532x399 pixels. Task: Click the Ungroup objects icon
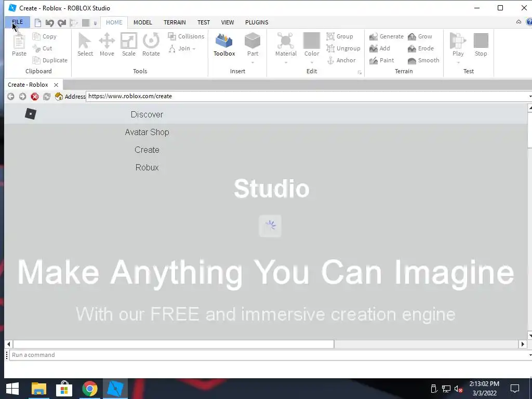(x=330, y=48)
